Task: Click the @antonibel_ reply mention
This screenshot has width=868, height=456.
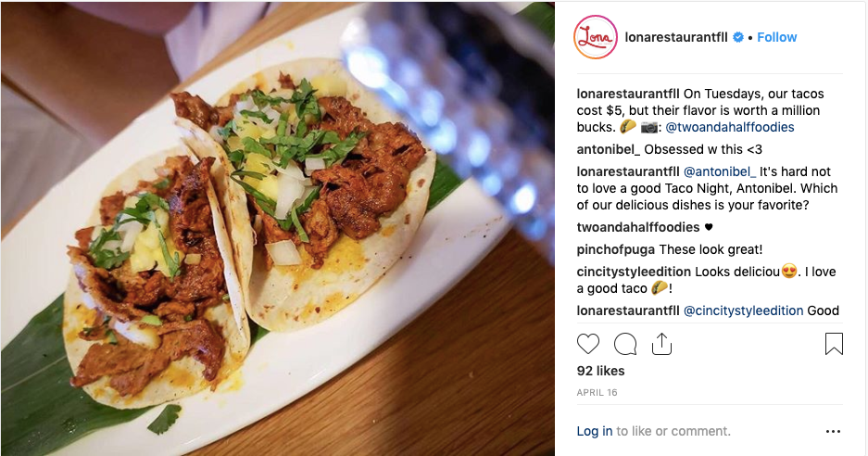Action: [x=720, y=171]
